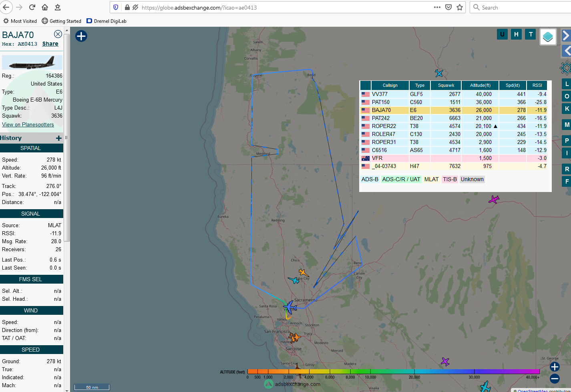Open the Dremel DigiLab bookmark
571x392 pixels.
pyautogui.click(x=107, y=21)
